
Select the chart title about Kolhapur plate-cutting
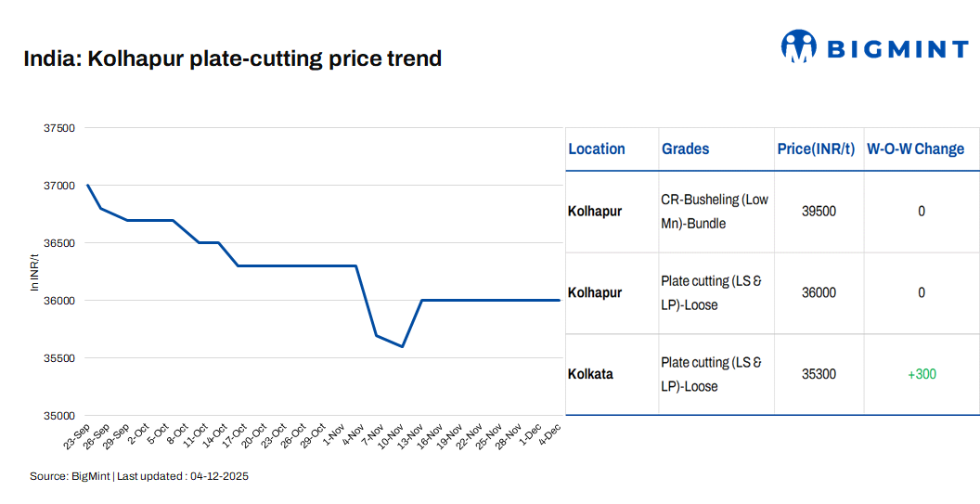click(x=233, y=59)
